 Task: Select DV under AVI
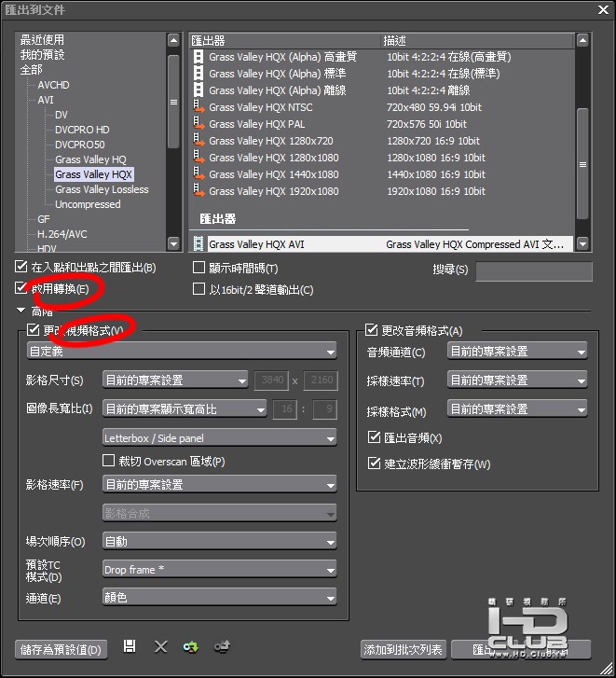pyautogui.click(x=62, y=115)
